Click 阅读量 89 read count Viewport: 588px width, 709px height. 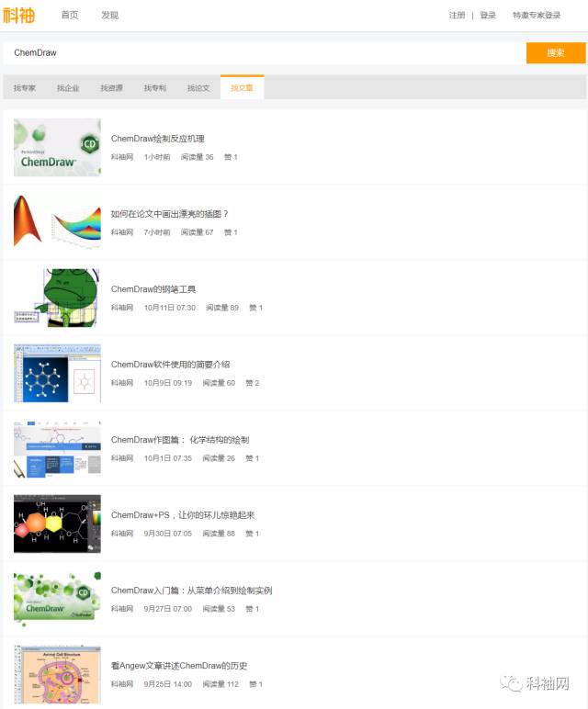point(222,308)
